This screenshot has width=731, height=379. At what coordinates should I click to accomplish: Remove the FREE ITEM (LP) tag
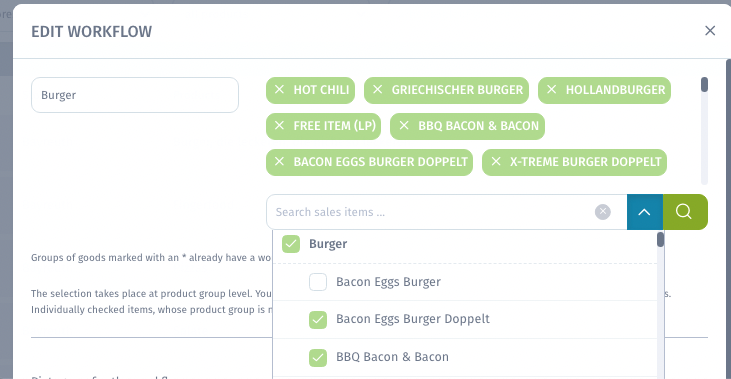coord(279,125)
